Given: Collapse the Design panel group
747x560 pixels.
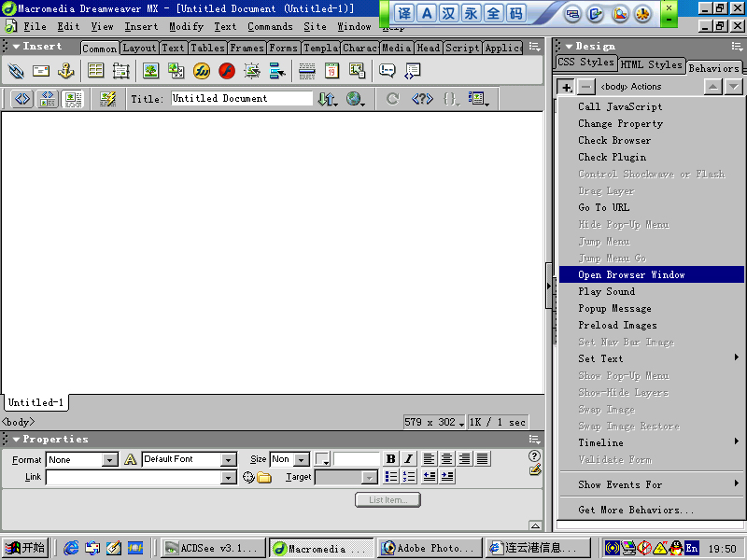Looking at the screenshot, I should click(569, 46).
